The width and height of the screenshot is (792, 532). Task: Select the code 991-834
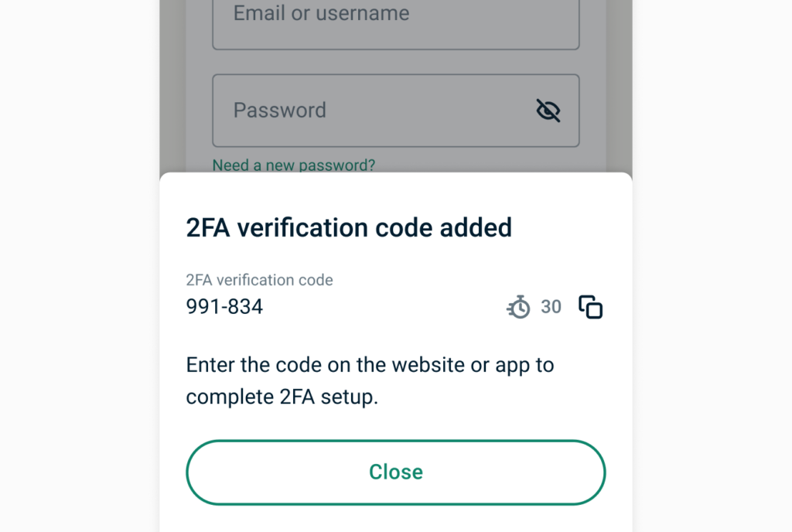click(x=224, y=306)
